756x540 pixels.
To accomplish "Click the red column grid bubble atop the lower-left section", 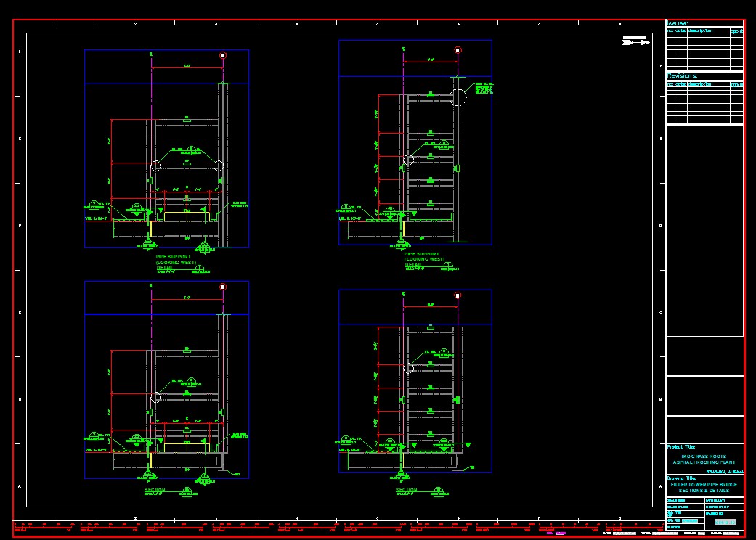I will click(221, 287).
